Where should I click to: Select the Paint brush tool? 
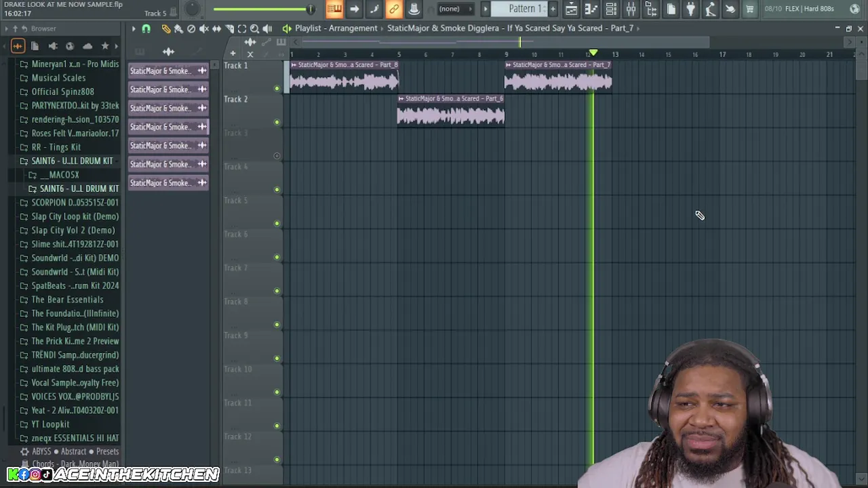coord(178,28)
